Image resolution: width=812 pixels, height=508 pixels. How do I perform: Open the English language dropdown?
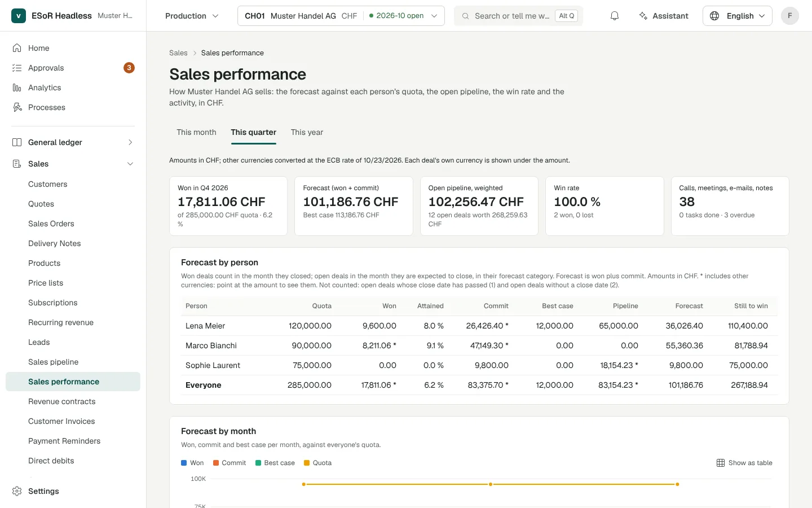[738, 16]
